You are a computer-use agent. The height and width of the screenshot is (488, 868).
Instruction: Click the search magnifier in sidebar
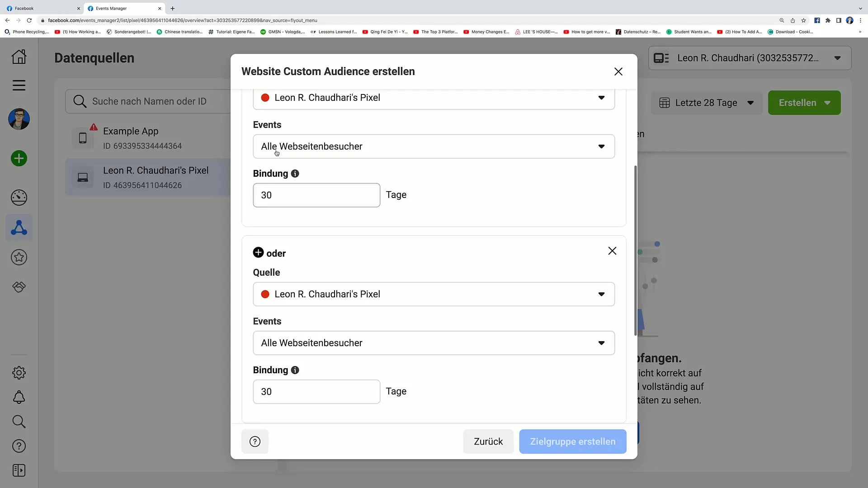point(19,422)
